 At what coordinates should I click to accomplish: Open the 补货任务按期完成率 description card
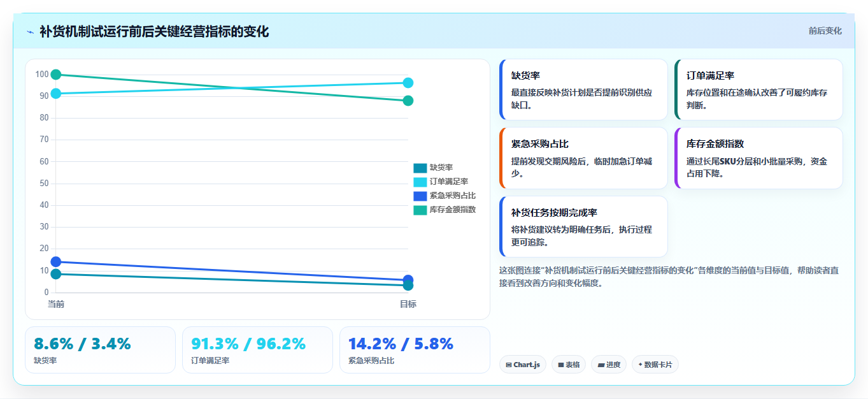(x=583, y=226)
